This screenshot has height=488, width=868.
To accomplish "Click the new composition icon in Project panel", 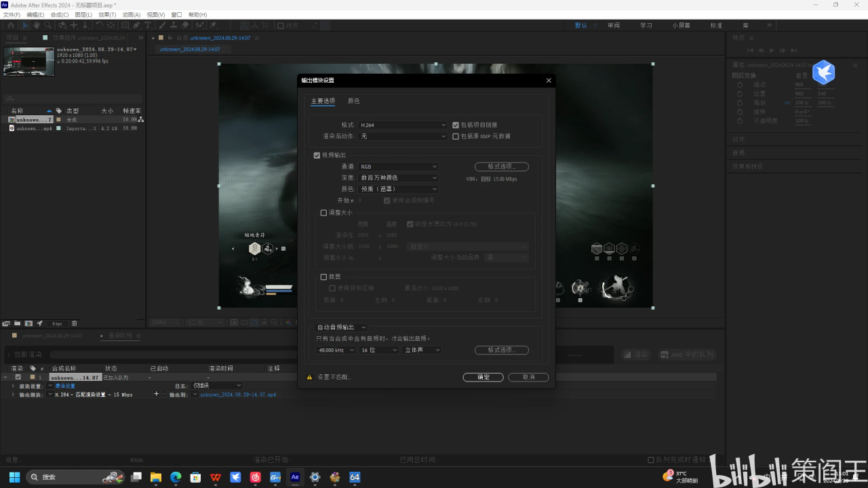I will click(x=28, y=323).
